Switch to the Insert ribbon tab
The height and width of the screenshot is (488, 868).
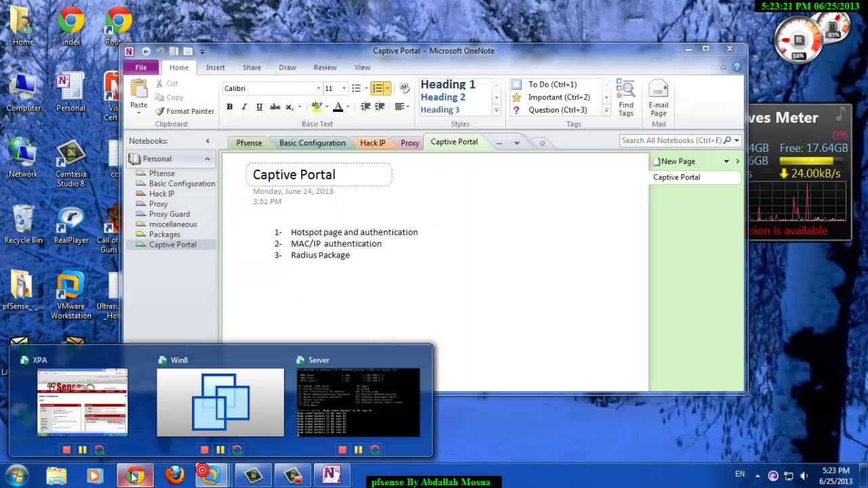[x=216, y=68]
